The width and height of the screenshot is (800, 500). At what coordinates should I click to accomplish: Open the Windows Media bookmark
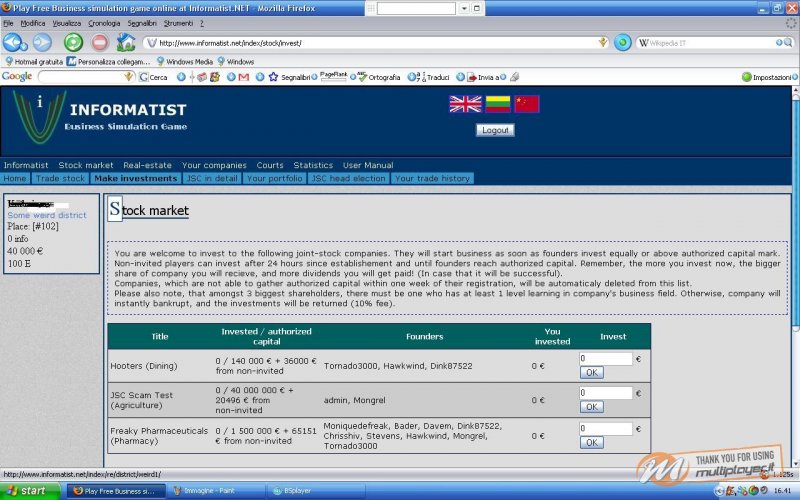[185, 62]
